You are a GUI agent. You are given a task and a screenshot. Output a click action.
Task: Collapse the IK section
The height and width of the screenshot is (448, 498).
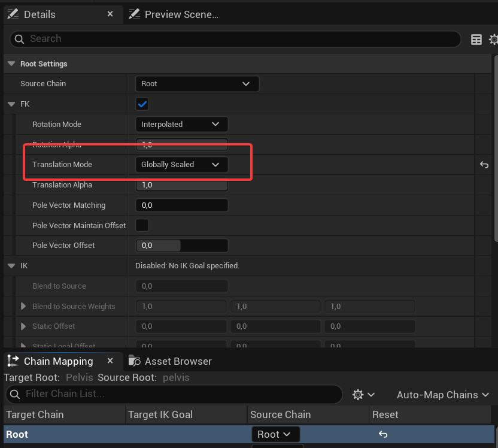tap(11, 265)
